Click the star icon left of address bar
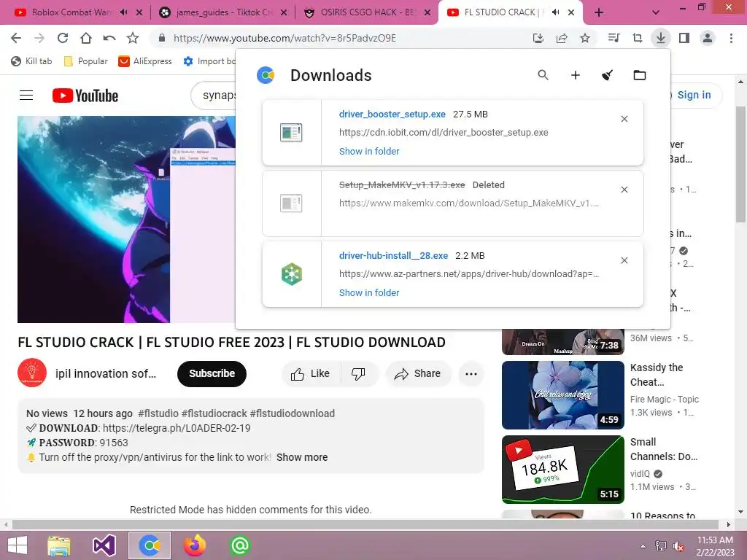The width and height of the screenshot is (747, 560). tap(133, 38)
